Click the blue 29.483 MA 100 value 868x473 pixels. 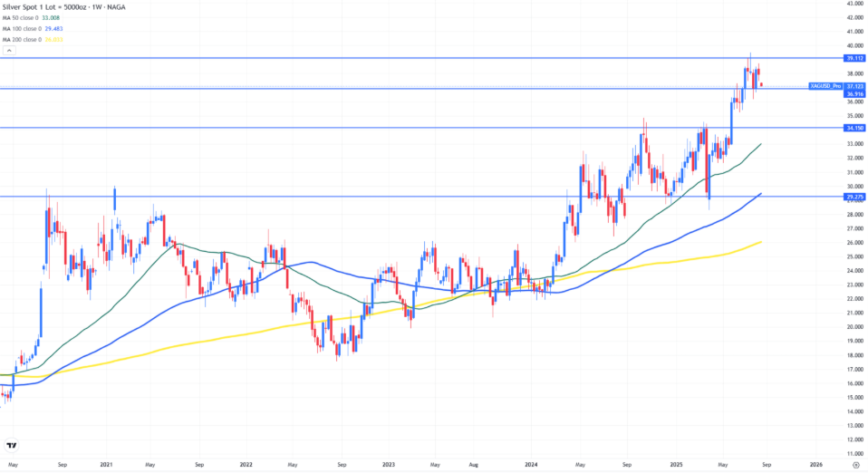53,29
